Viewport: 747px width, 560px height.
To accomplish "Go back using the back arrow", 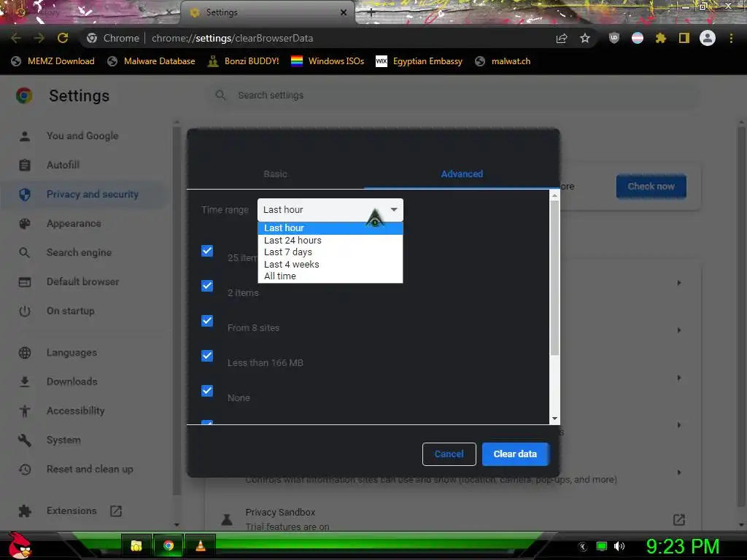I will [x=16, y=38].
